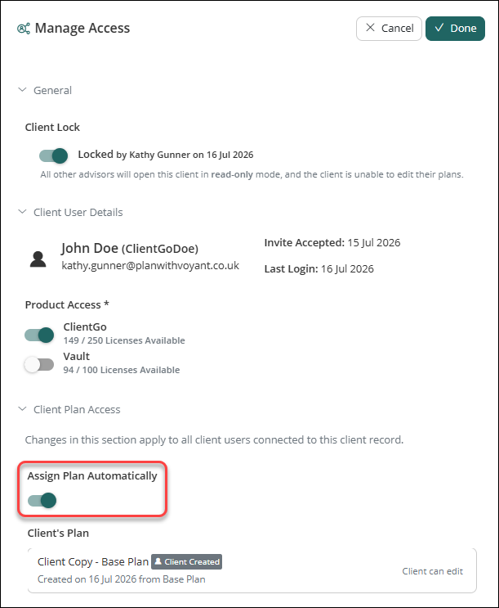Collapse the General section chevron

[x=22, y=90]
